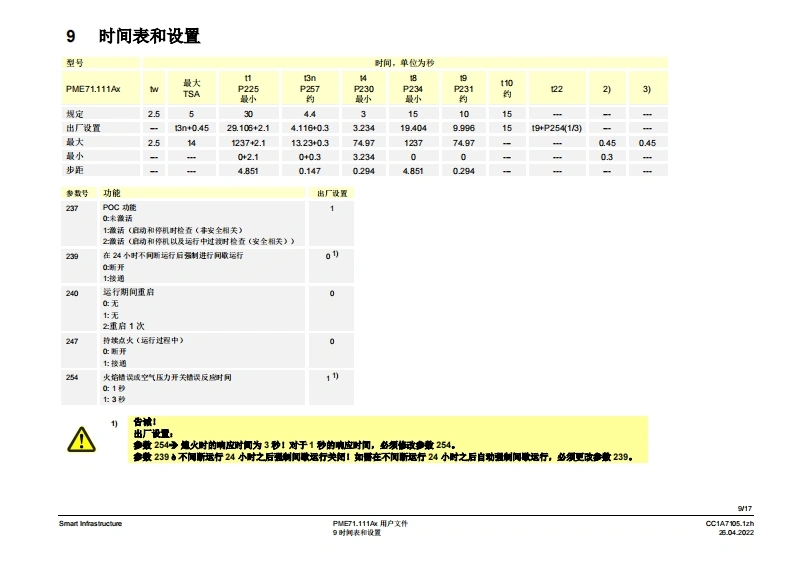Click the yellow warning triangle icon
Image resolution: width=793 pixels, height=561 pixels.
[78, 438]
